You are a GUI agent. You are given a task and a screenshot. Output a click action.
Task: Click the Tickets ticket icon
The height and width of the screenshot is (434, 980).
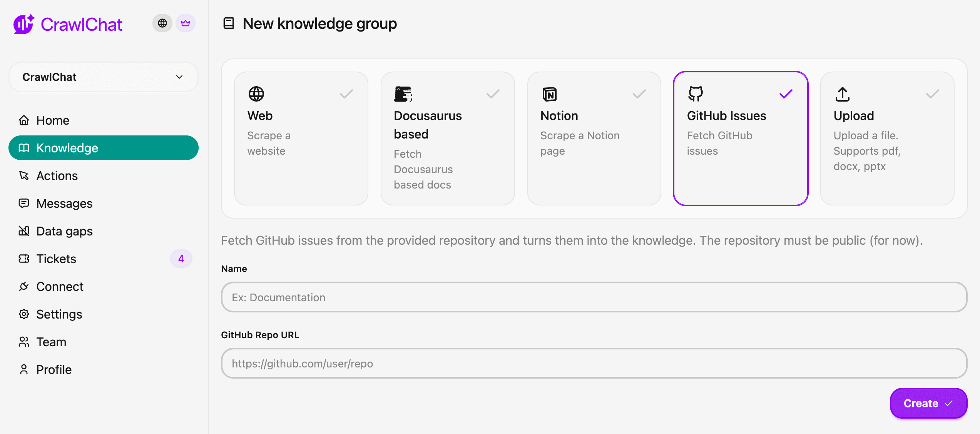point(24,259)
